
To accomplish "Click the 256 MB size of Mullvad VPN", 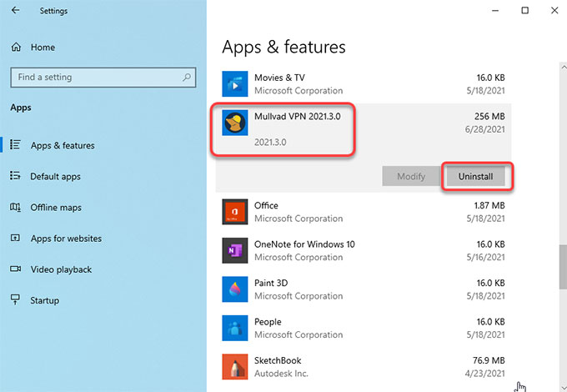I will [489, 117].
